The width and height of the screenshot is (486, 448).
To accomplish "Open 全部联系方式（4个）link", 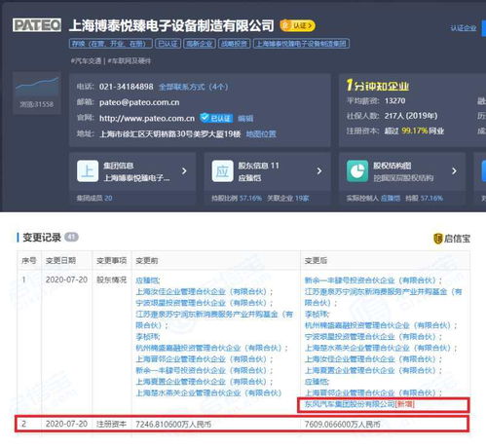I will tap(193, 87).
